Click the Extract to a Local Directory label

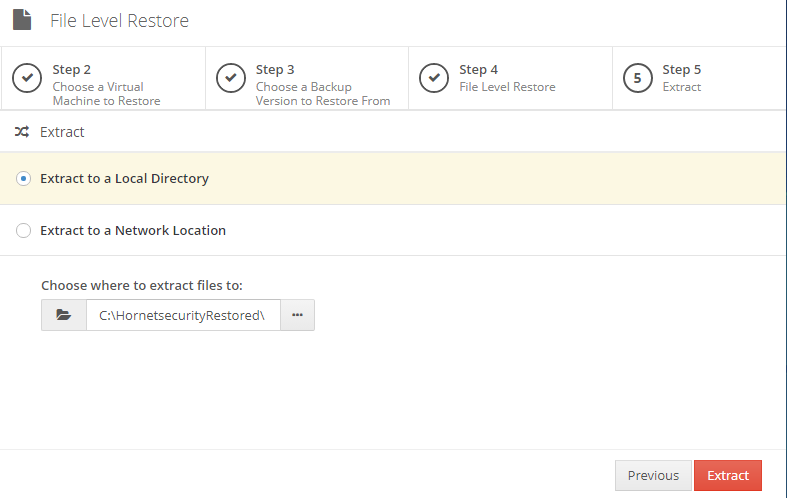click(124, 178)
